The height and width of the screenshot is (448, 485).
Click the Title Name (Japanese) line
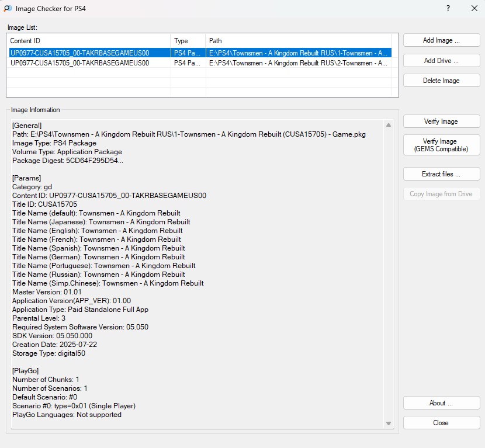coord(102,222)
